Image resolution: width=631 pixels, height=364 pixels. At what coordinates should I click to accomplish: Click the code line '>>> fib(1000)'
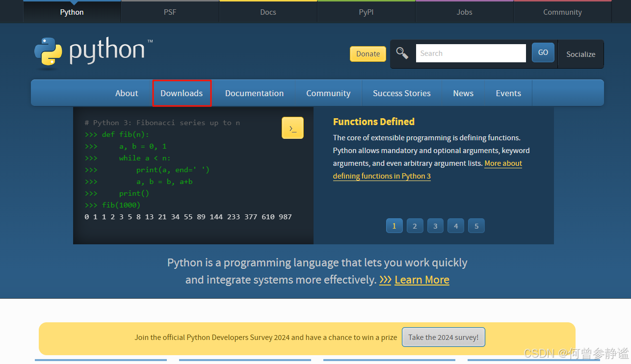point(112,205)
